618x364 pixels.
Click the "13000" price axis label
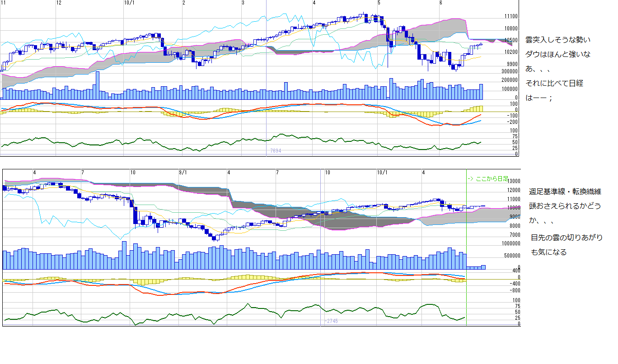point(513,181)
